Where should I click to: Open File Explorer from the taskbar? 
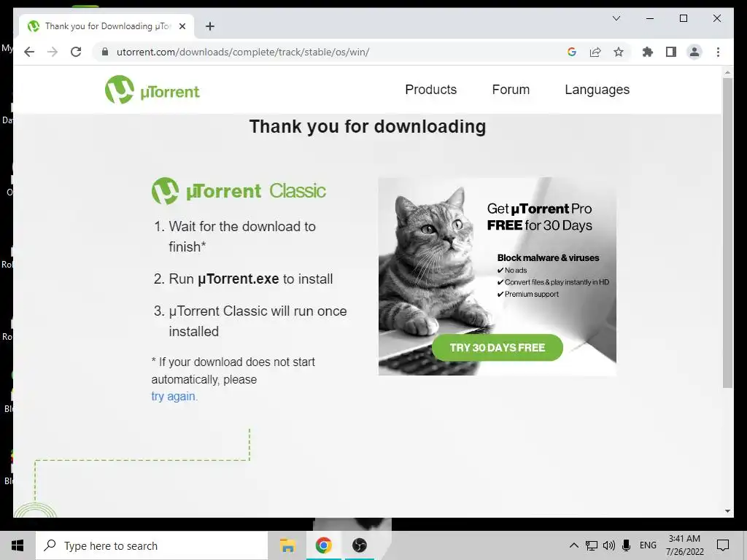pos(287,545)
